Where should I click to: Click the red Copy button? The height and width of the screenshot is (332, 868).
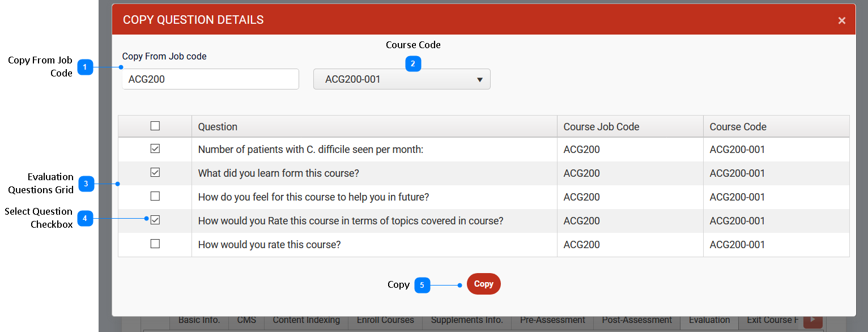484,284
